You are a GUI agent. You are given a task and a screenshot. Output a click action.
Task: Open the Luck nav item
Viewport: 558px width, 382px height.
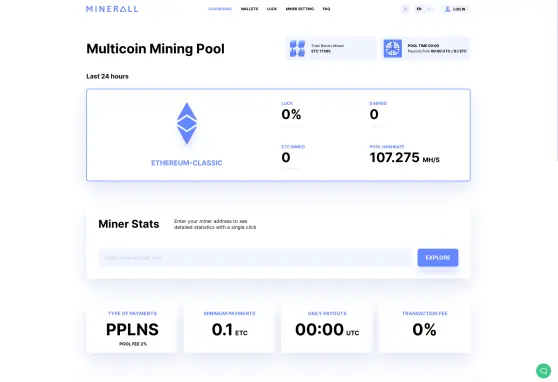point(272,9)
